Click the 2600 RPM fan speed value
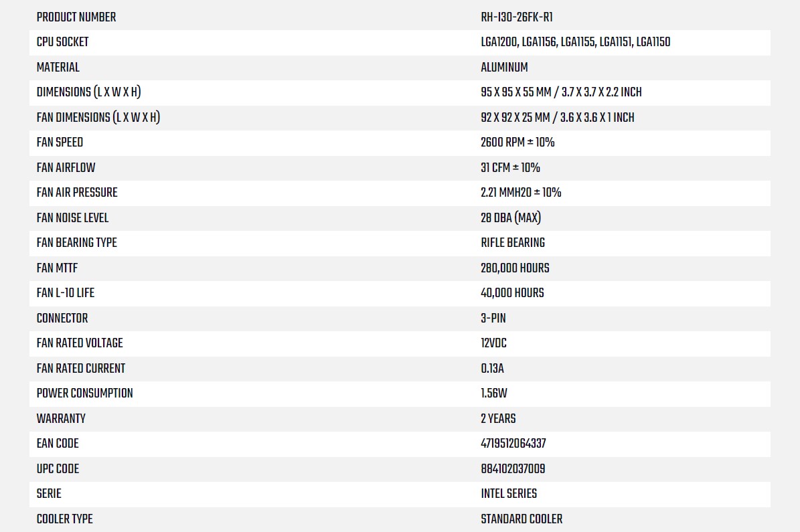Viewport: 800px width, 532px height. point(517,143)
